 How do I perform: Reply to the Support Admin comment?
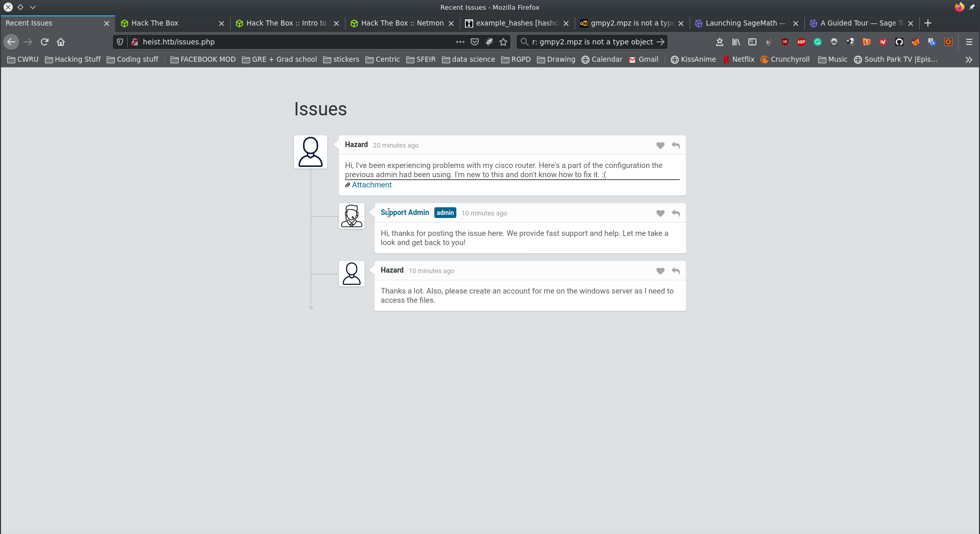[x=675, y=213]
